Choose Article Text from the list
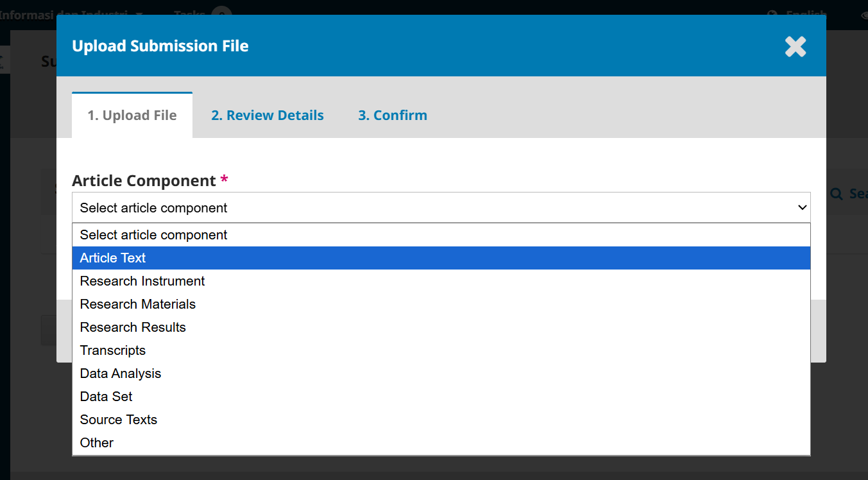 (113, 258)
